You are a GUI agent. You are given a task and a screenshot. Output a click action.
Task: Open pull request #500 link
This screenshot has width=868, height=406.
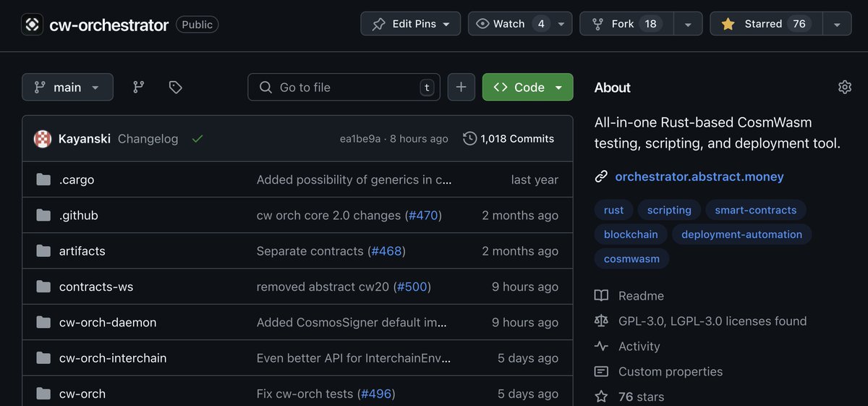tap(412, 287)
